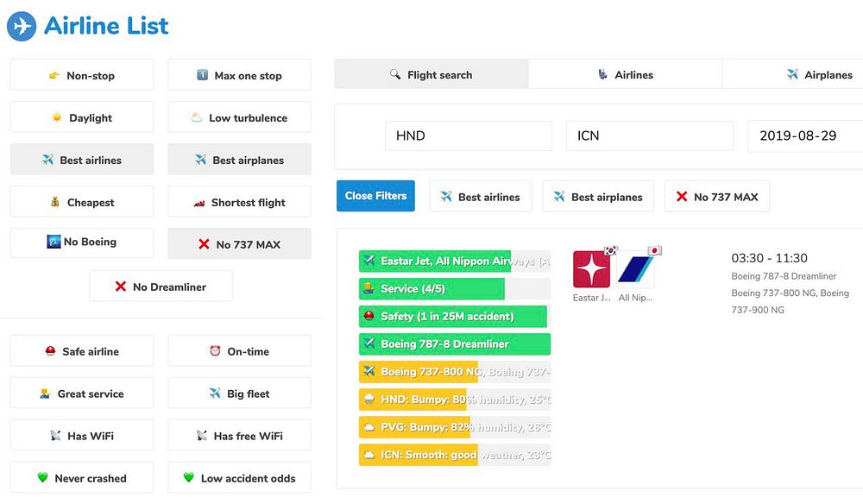Enable the Great service filter

tap(82, 394)
